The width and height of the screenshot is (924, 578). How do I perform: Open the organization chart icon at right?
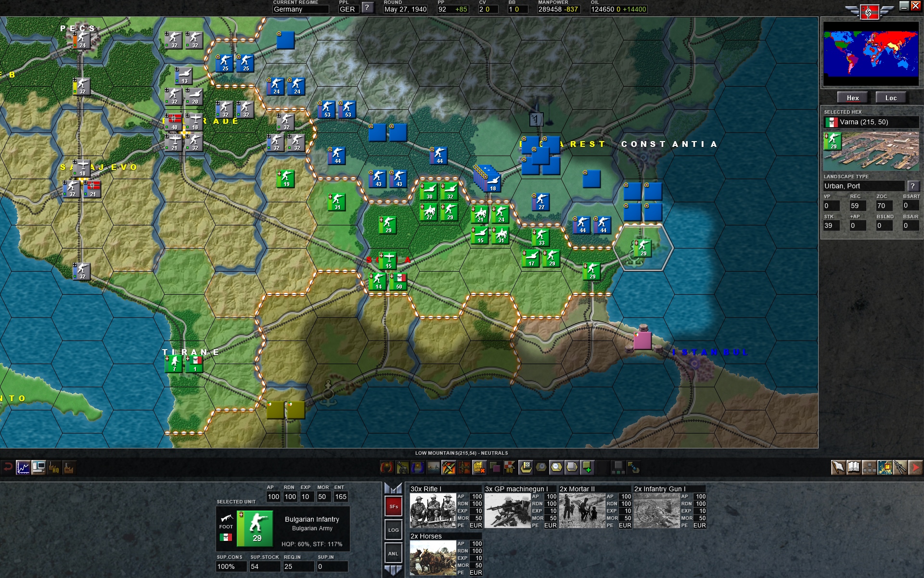pos(869,467)
